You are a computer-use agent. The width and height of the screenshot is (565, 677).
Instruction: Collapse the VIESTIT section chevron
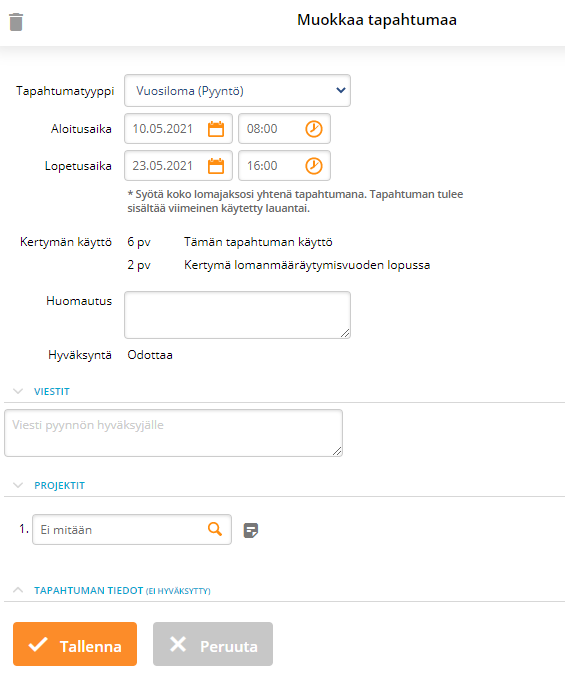(18, 391)
